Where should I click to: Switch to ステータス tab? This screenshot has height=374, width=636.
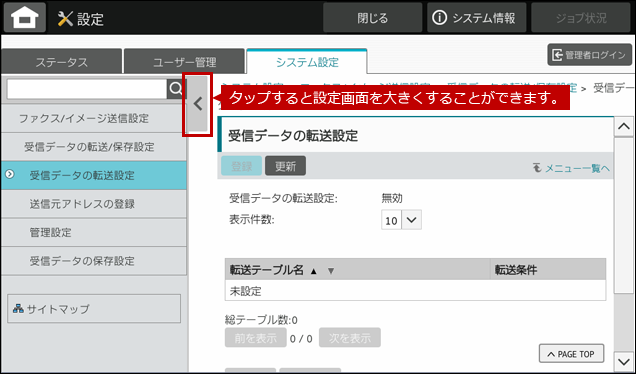[62, 62]
